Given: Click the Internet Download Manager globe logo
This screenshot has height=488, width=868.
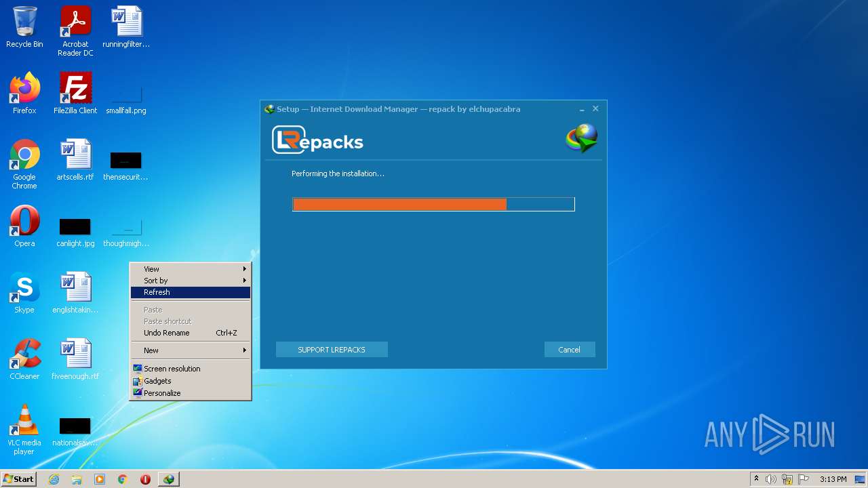Looking at the screenshot, I should pos(582,138).
